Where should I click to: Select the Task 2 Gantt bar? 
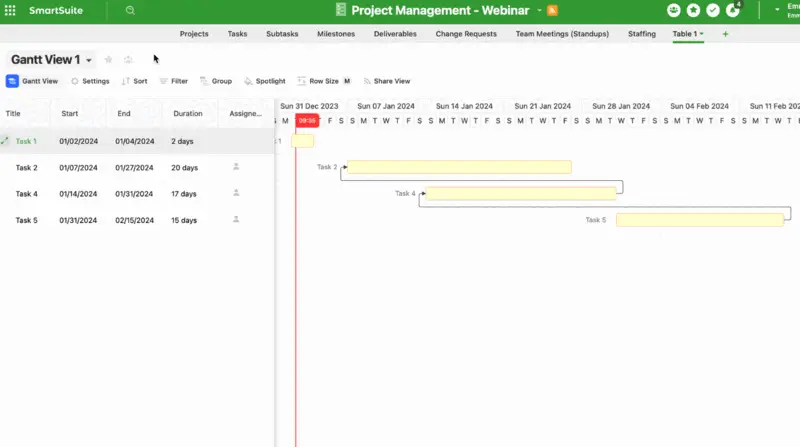coord(459,167)
